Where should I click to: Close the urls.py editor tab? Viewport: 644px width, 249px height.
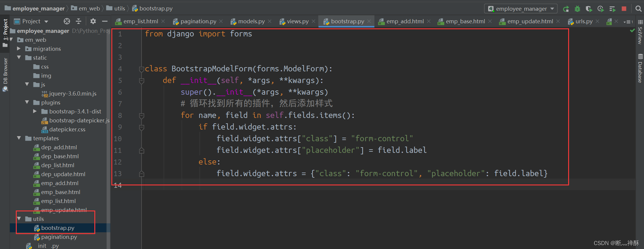click(597, 21)
